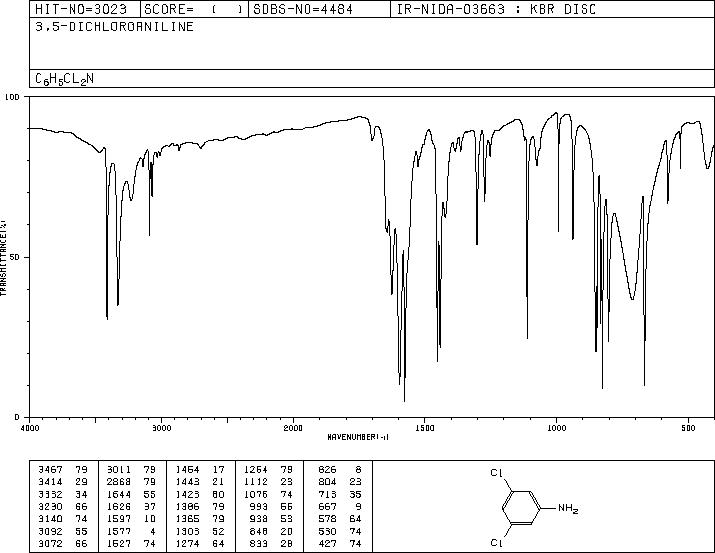Select peak value 1597 in the table
This screenshot has height=553, width=715.
(119, 519)
